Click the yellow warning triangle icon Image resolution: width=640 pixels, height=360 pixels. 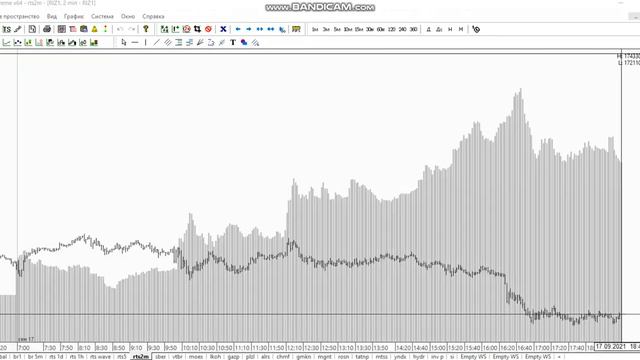[95, 29]
